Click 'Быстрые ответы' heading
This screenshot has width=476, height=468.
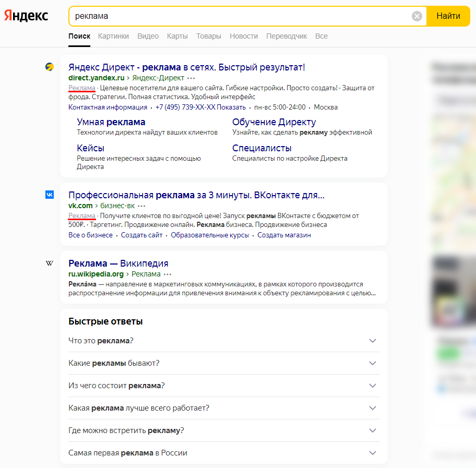coord(105,321)
